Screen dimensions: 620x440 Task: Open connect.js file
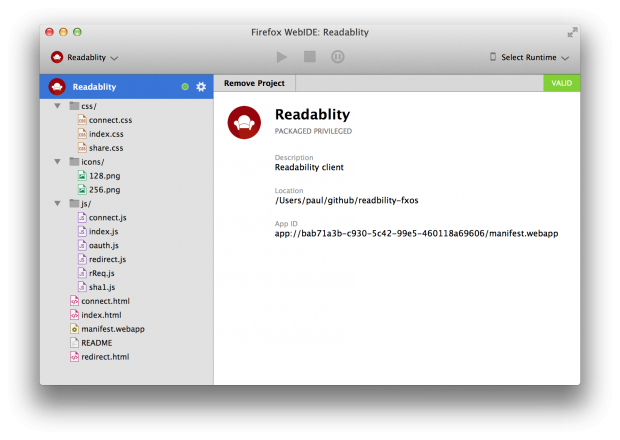[x=108, y=218]
